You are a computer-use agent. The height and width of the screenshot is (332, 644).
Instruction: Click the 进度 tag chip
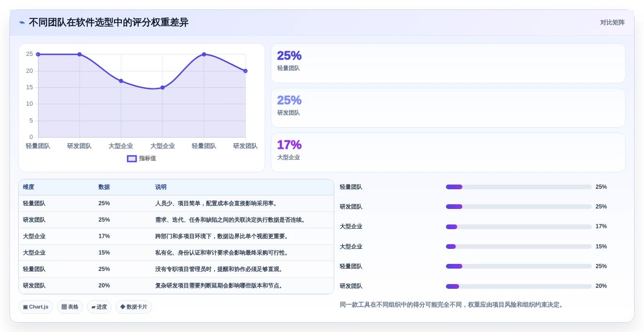click(x=99, y=307)
